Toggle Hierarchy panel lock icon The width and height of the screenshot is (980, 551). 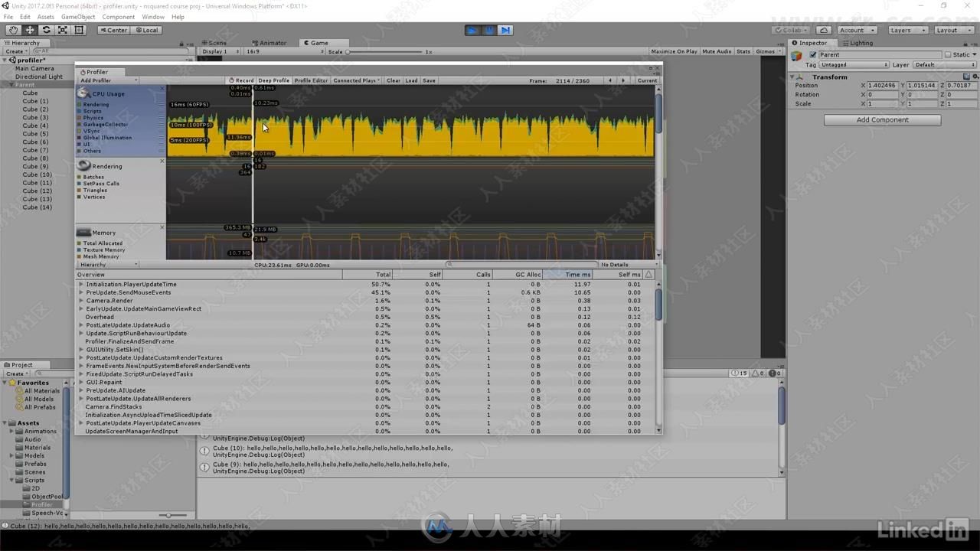coord(181,44)
